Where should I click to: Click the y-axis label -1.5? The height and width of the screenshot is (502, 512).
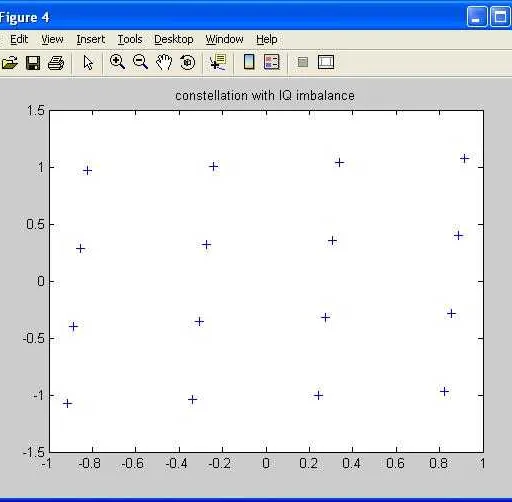pos(33,452)
